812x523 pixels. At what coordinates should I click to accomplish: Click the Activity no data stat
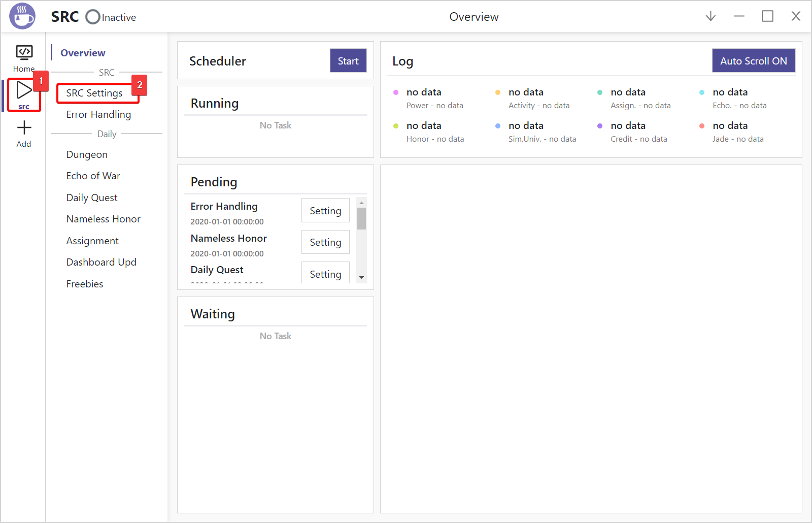533,98
